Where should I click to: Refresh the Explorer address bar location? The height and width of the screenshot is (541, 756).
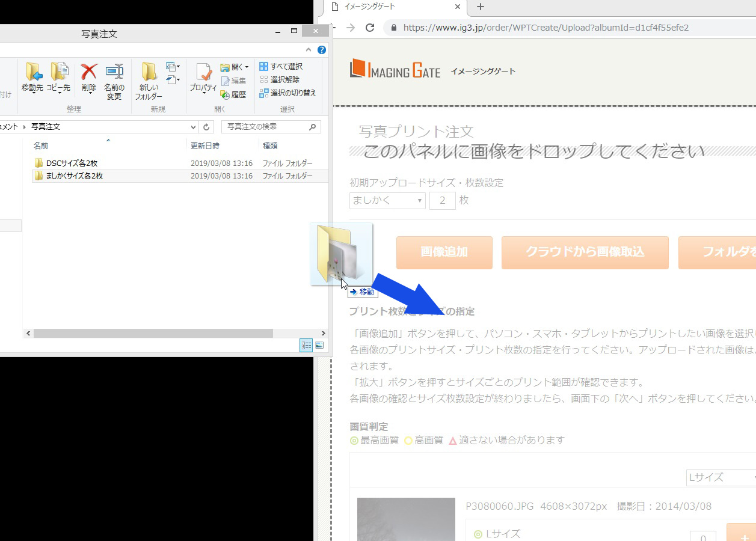[x=207, y=127]
